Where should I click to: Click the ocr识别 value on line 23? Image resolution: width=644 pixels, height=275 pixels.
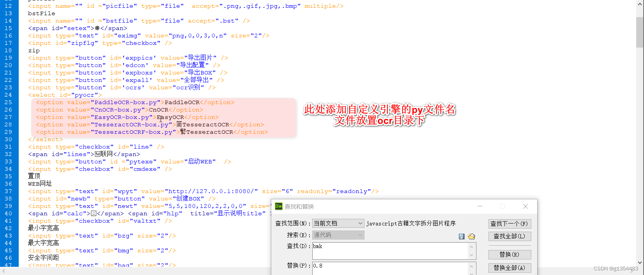click(188, 87)
